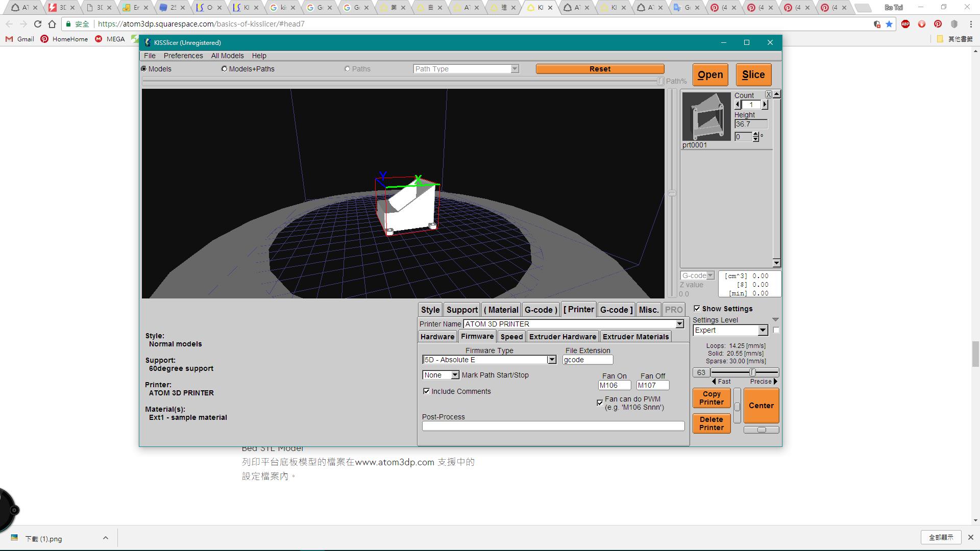This screenshot has height=551, width=980.
Task: Click the Fast/Precise speed slider handle
Action: click(752, 372)
